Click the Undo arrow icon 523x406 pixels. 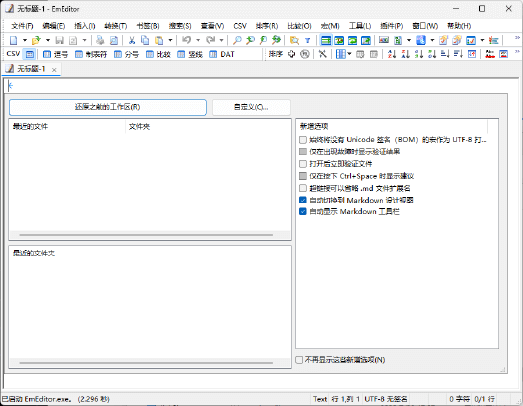[186, 40]
